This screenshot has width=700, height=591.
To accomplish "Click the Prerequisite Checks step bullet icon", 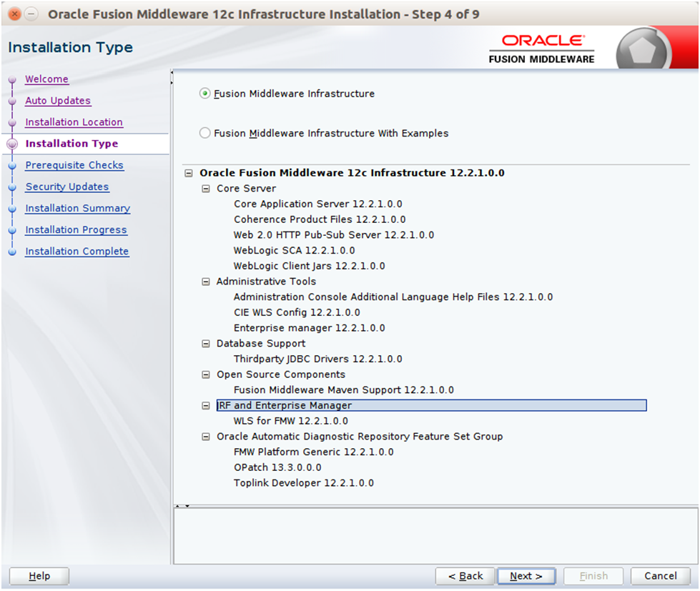I will pos(12,166).
